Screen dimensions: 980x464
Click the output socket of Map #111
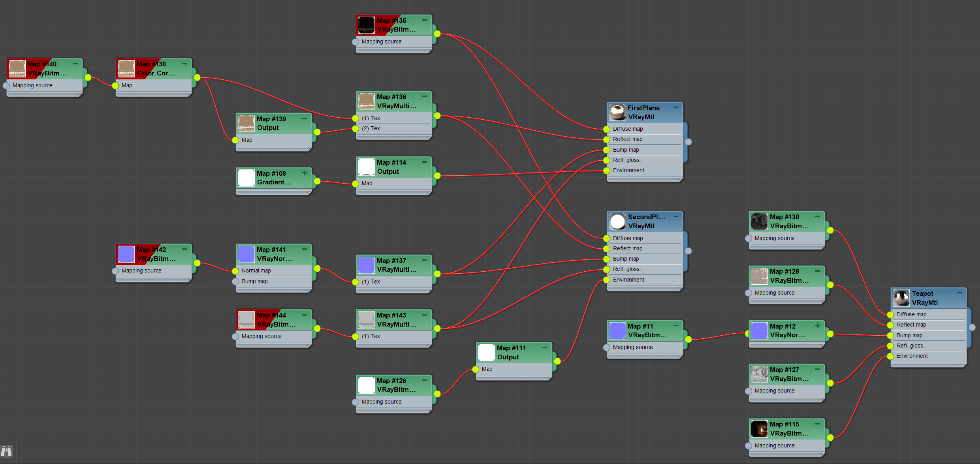click(x=557, y=361)
